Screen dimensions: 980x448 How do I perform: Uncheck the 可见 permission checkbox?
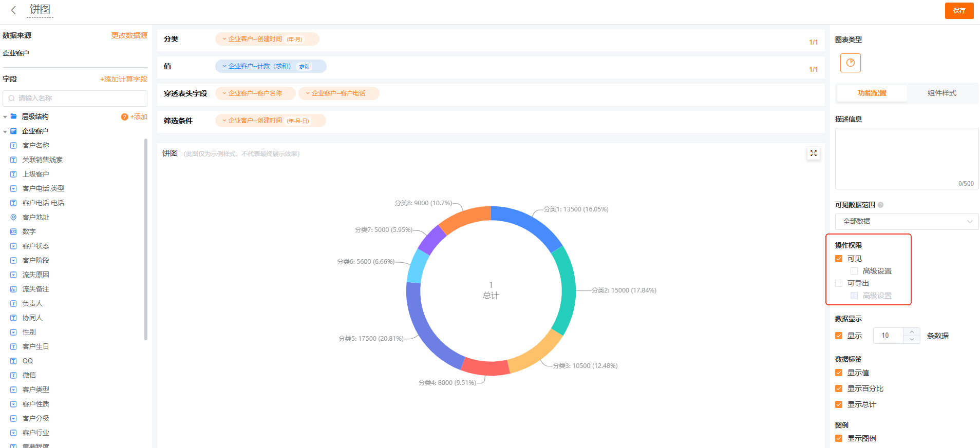click(839, 259)
